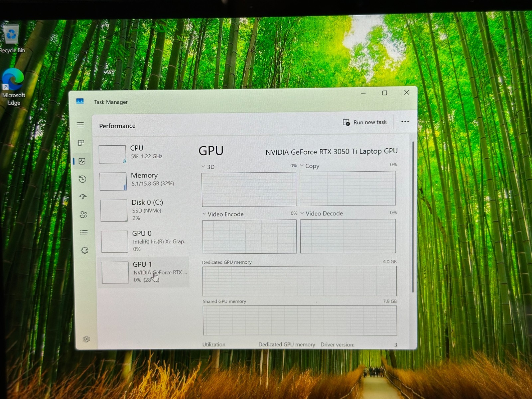532x399 pixels.
Task: Click the Disk 0 mini graph thumbnail
Action: [x=114, y=210]
